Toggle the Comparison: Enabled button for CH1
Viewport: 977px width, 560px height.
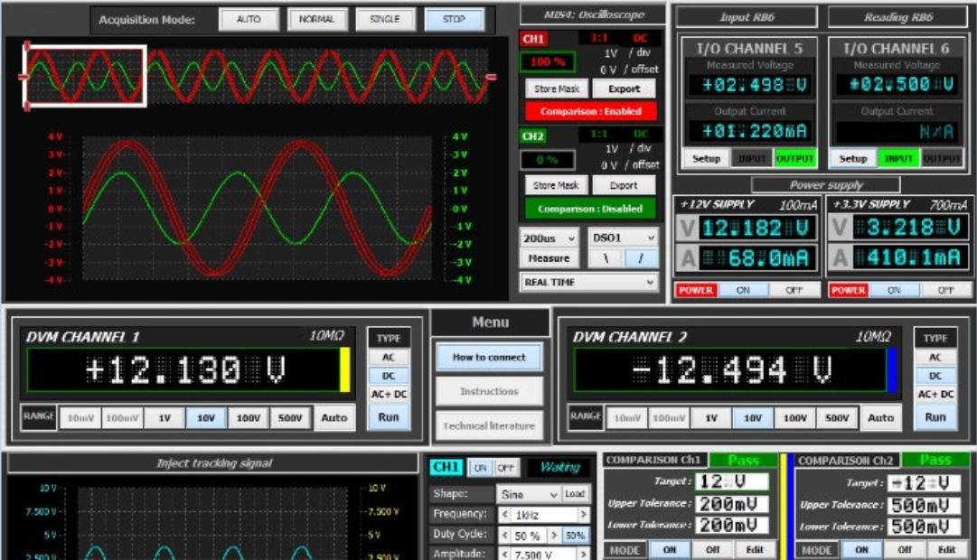[590, 111]
